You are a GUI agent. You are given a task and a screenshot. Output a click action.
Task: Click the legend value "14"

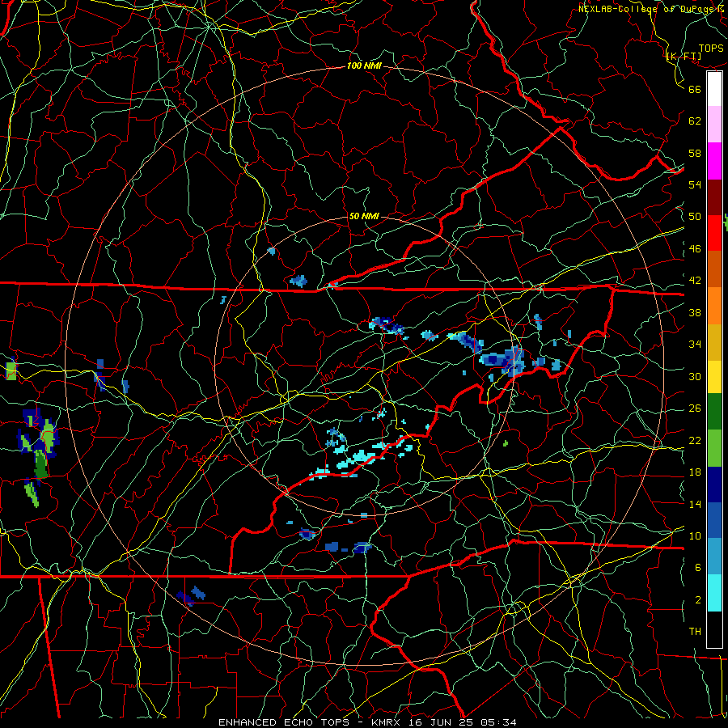point(695,504)
